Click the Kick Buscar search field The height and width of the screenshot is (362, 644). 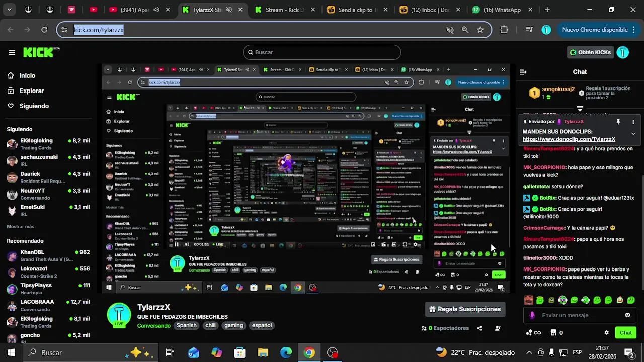coord(322,52)
